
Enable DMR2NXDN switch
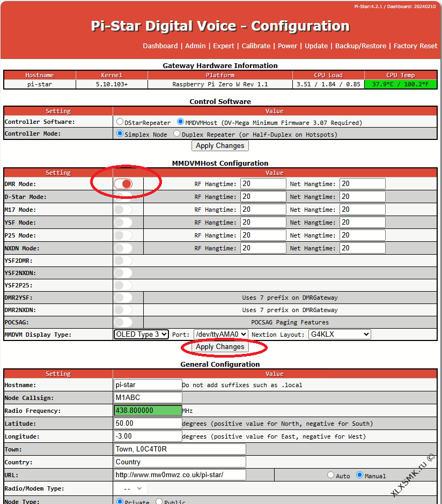(x=123, y=310)
